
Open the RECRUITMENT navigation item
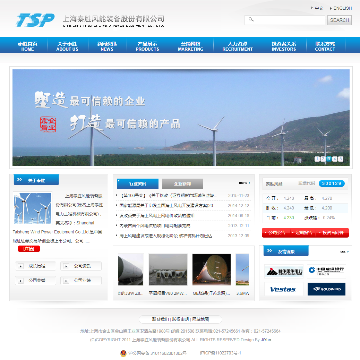[238, 46]
